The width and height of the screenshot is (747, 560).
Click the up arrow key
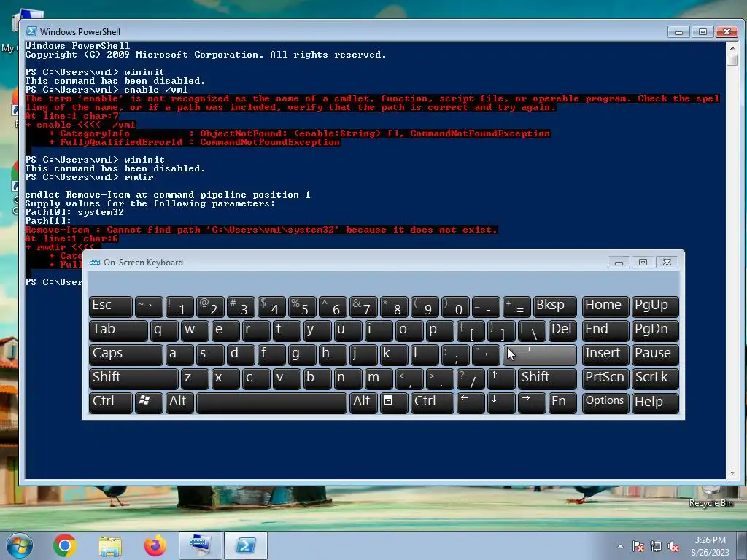tap(500, 378)
